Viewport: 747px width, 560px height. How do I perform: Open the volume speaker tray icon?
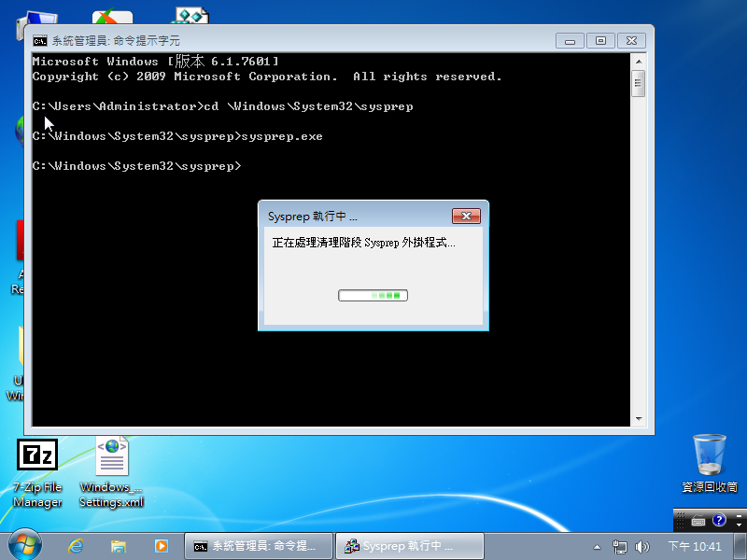[x=642, y=547]
